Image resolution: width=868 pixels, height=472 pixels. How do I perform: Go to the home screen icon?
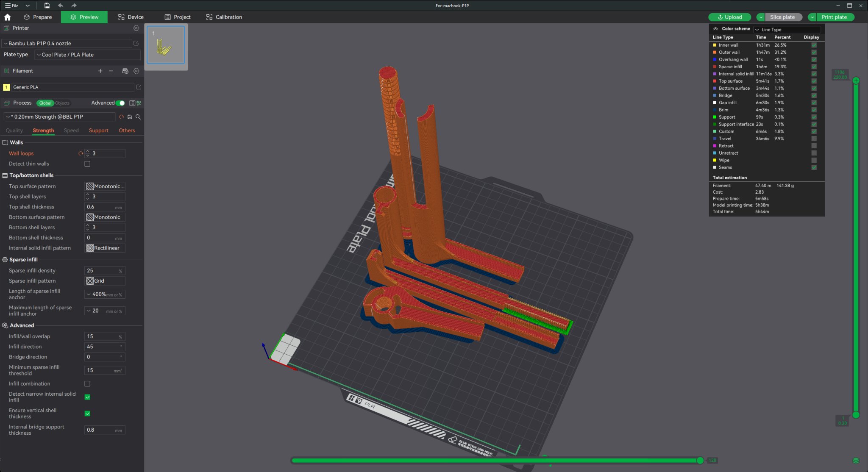(7, 17)
